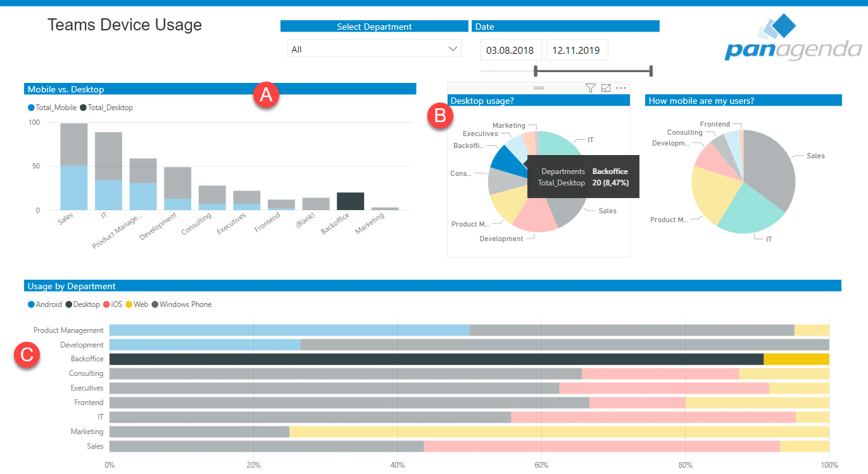Click the panagenda logo
This screenshot has width=868, height=474.
click(x=793, y=39)
